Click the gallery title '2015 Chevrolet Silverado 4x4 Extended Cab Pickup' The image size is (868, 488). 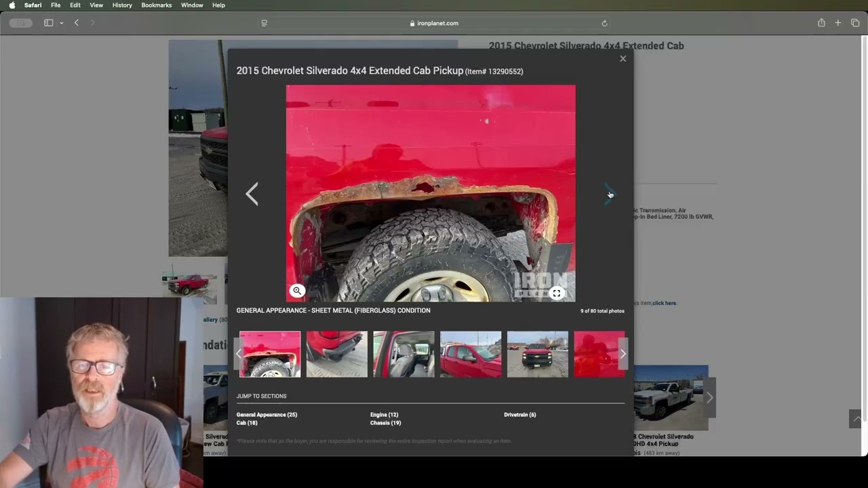tap(350, 70)
